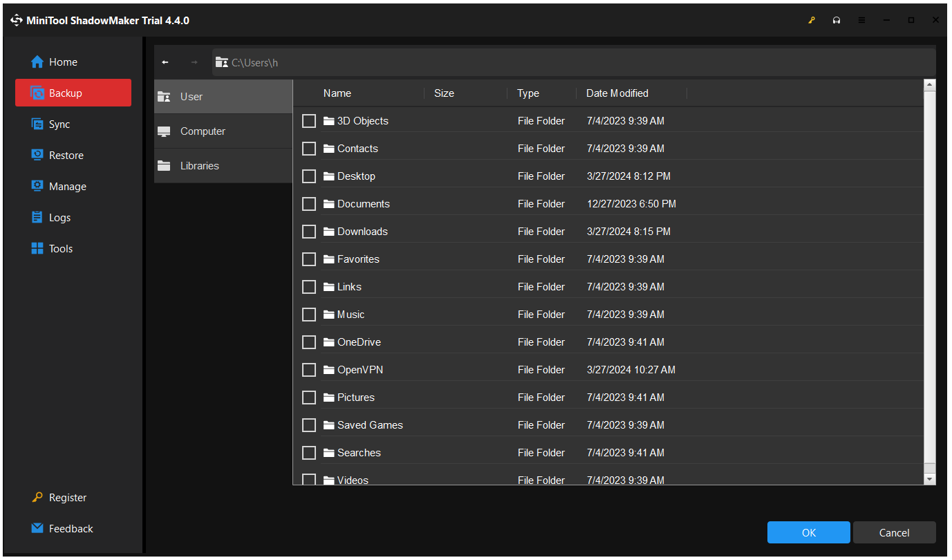Check the Documents folder checkbox

(309, 204)
